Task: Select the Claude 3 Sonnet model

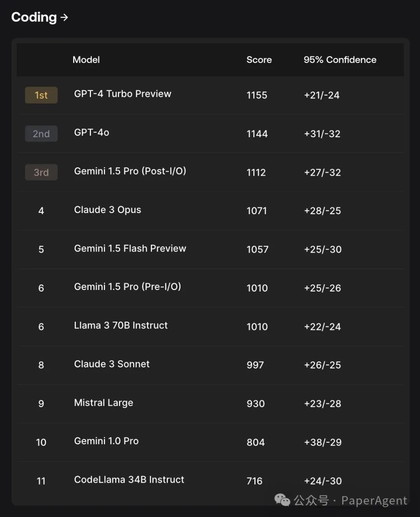Action: 112,364
